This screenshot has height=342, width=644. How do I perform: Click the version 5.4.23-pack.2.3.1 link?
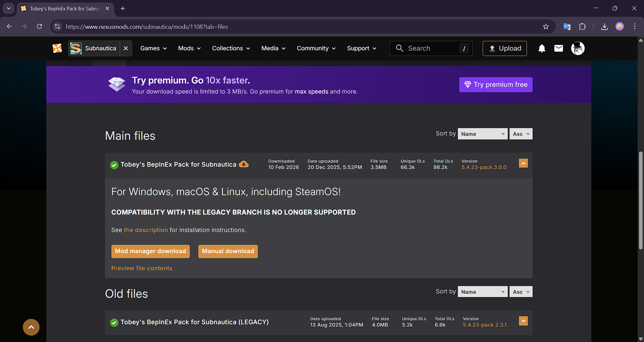pyautogui.click(x=485, y=325)
